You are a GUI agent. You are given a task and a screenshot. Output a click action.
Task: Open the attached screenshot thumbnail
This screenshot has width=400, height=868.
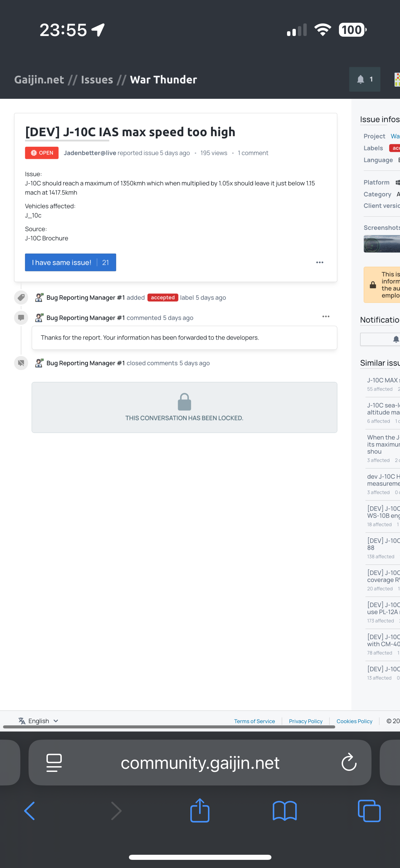pyautogui.click(x=382, y=244)
